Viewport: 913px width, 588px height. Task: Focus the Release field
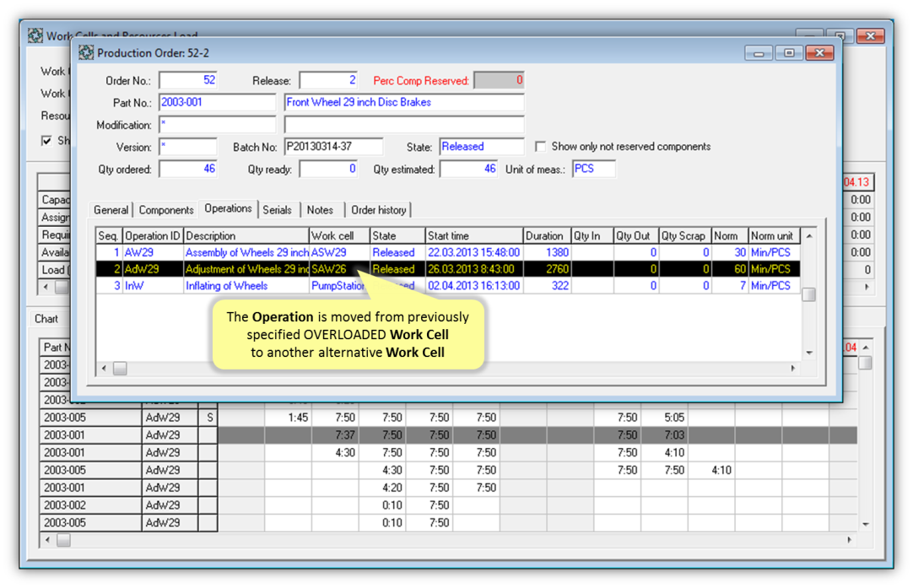coord(328,80)
